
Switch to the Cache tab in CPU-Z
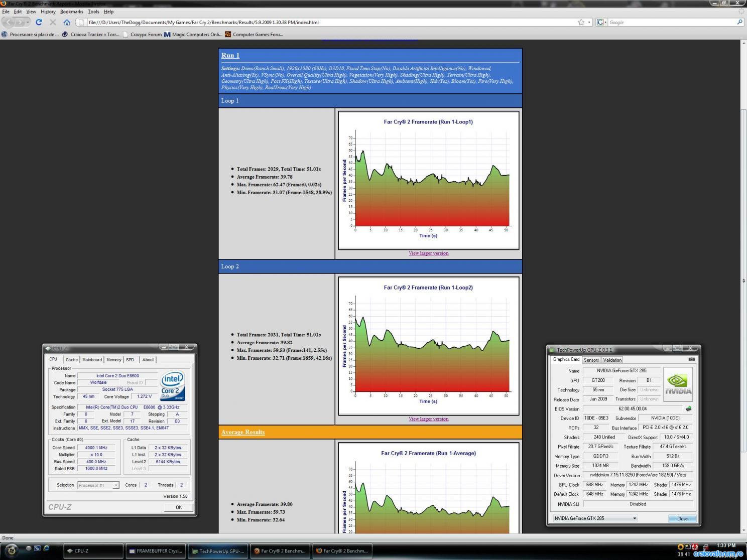click(x=72, y=360)
